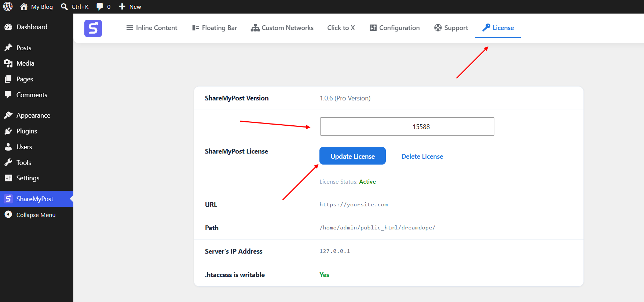
Task: Click the Custom Networks sitemap icon
Action: coord(255,28)
